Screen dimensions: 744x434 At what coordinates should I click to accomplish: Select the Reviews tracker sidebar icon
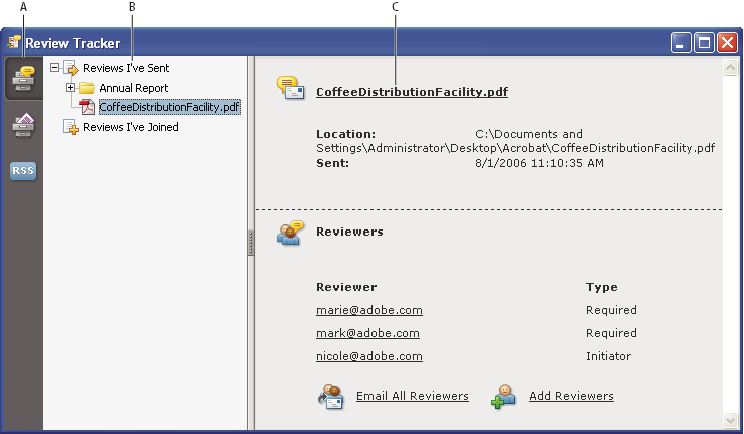pos(23,78)
